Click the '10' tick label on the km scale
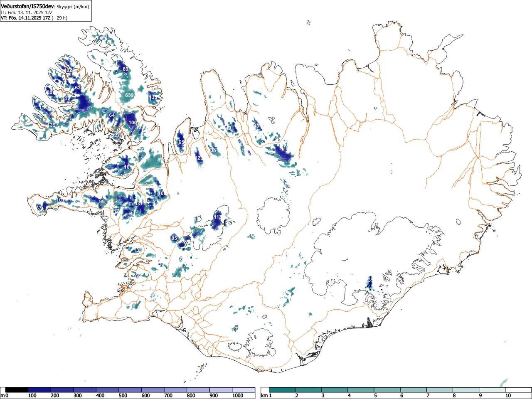532x399 pixels. 508,396
